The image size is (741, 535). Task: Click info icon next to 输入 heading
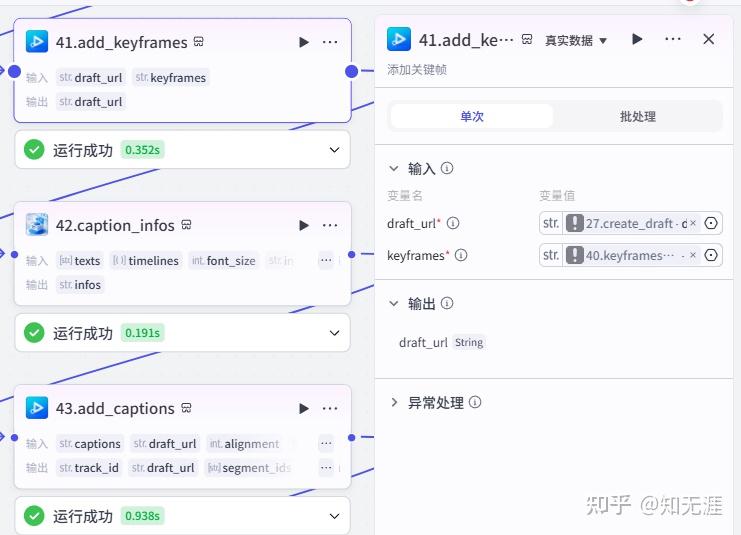pyautogui.click(x=447, y=168)
